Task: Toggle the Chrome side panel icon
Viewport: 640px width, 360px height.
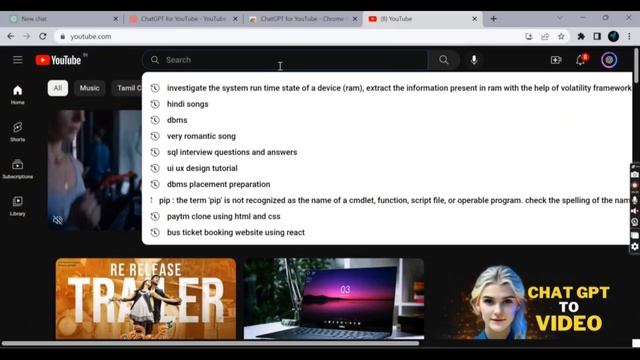Action: coord(597,36)
